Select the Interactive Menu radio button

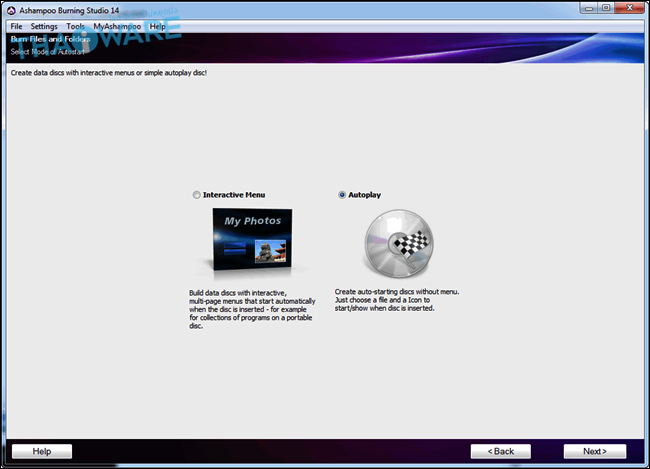[x=196, y=195]
